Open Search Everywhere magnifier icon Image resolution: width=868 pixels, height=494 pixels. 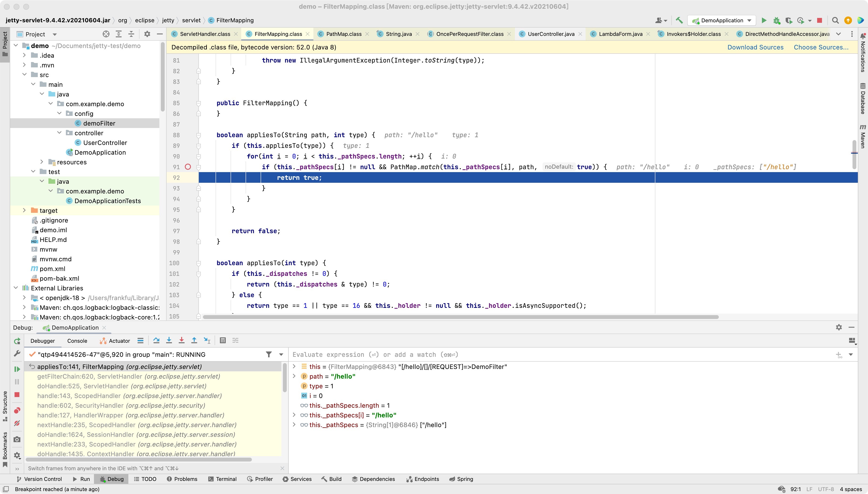[836, 20]
